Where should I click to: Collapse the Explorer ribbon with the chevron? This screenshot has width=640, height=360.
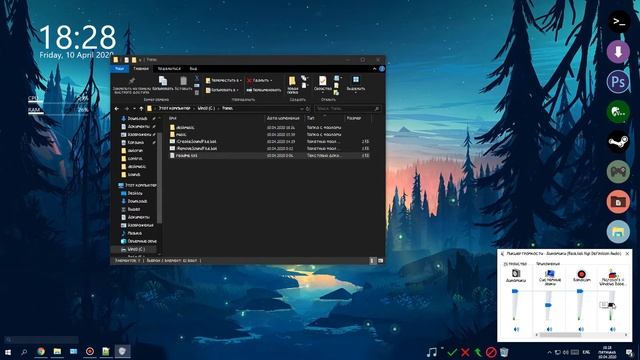pyautogui.click(x=375, y=69)
